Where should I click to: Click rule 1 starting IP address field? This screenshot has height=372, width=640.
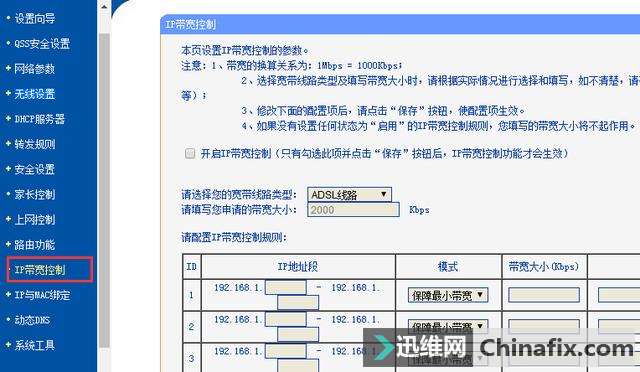point(286,287)
